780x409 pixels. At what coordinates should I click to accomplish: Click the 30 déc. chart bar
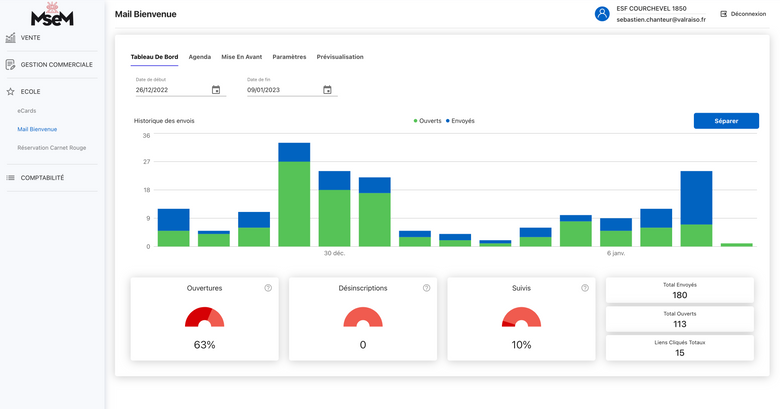tap(334, 209)
